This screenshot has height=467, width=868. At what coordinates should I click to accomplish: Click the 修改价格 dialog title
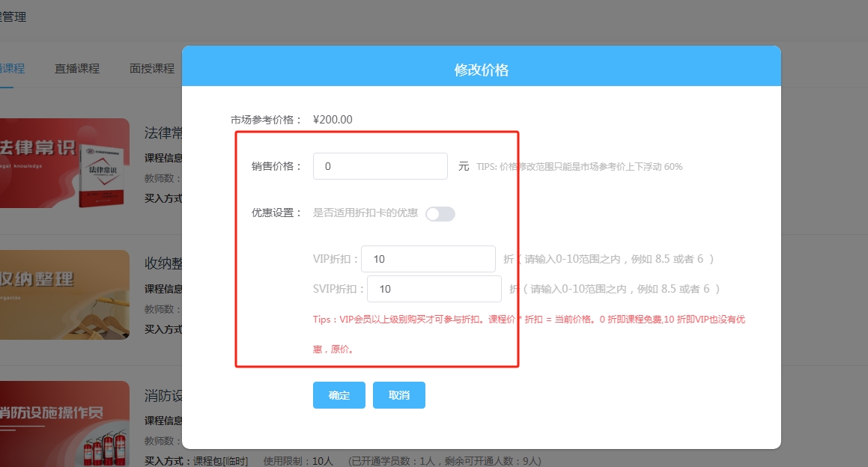481,70
